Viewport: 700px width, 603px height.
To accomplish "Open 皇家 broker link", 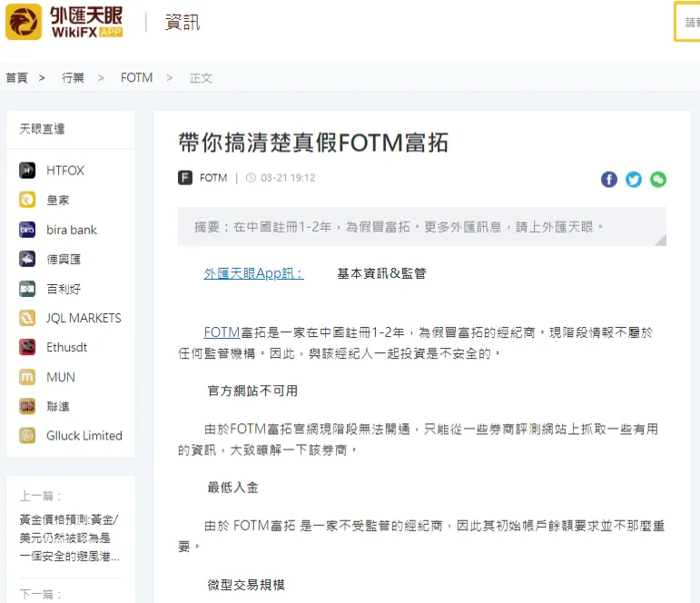I will [x=58, y=200].
